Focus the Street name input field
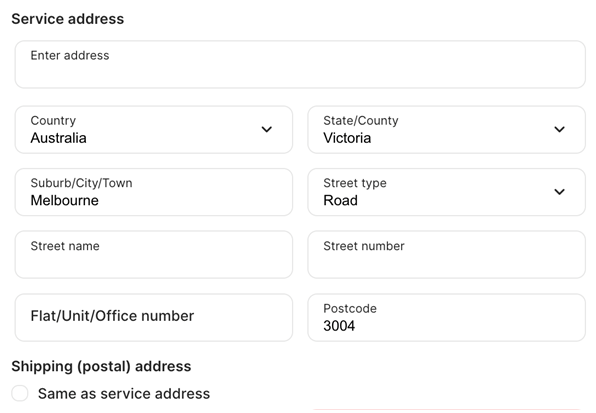This screenshot has width=596, height=413. click(x=154, y=255)
